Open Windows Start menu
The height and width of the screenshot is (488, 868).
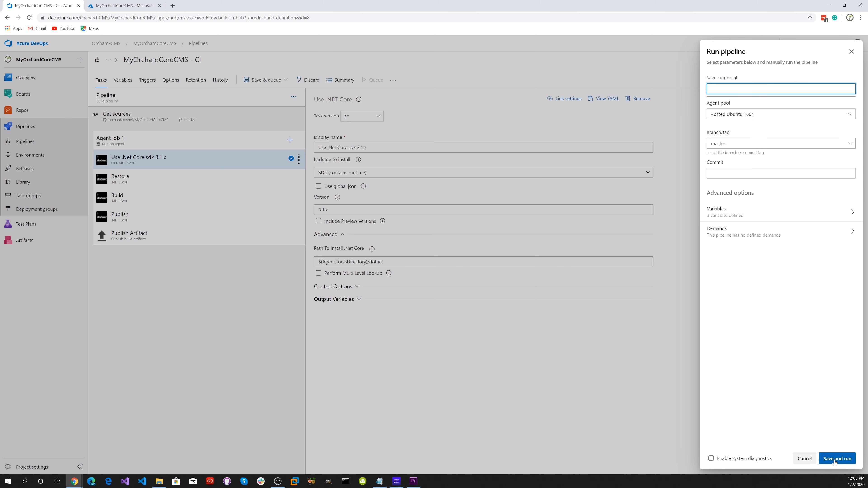tap(8, 481)
